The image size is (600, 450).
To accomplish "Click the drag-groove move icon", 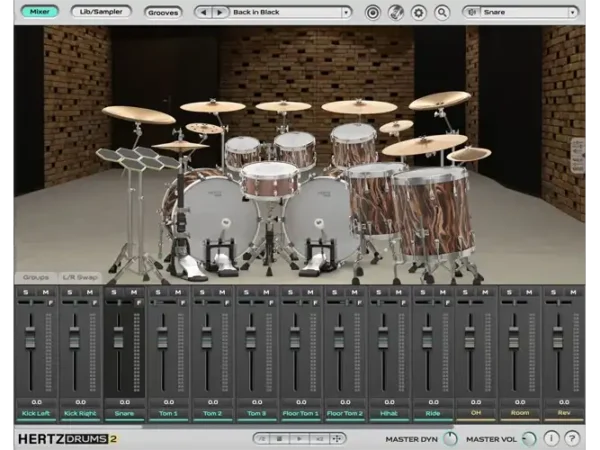I will click(x=337, y=439).
